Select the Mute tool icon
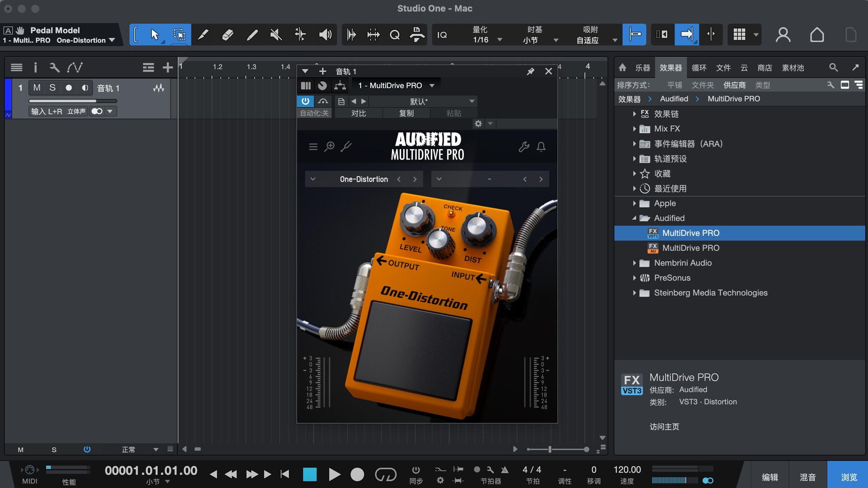 pyautogui.click(x=276, y=35)
